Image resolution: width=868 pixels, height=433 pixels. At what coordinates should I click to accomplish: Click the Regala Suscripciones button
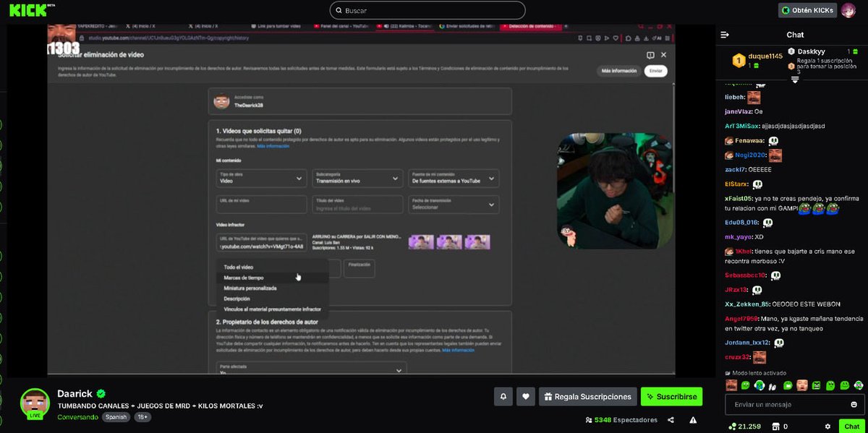[588, 396]
